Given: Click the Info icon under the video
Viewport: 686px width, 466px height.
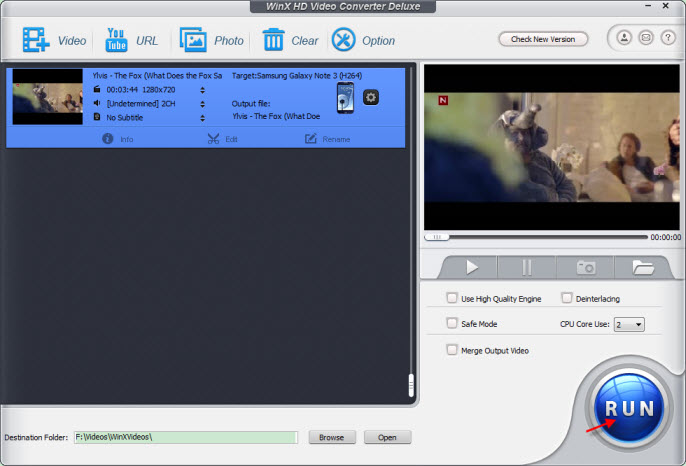Looking at the screenshot, I should [108, 139].
